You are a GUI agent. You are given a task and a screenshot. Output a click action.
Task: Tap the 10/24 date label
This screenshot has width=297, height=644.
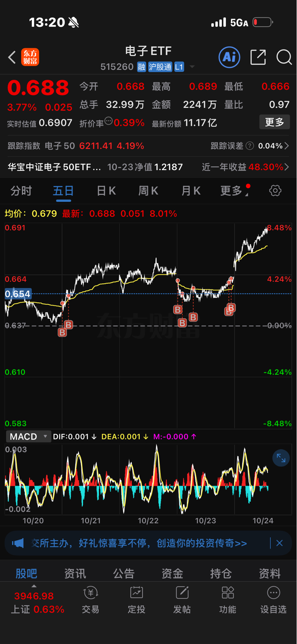click(x=263, y=521)
